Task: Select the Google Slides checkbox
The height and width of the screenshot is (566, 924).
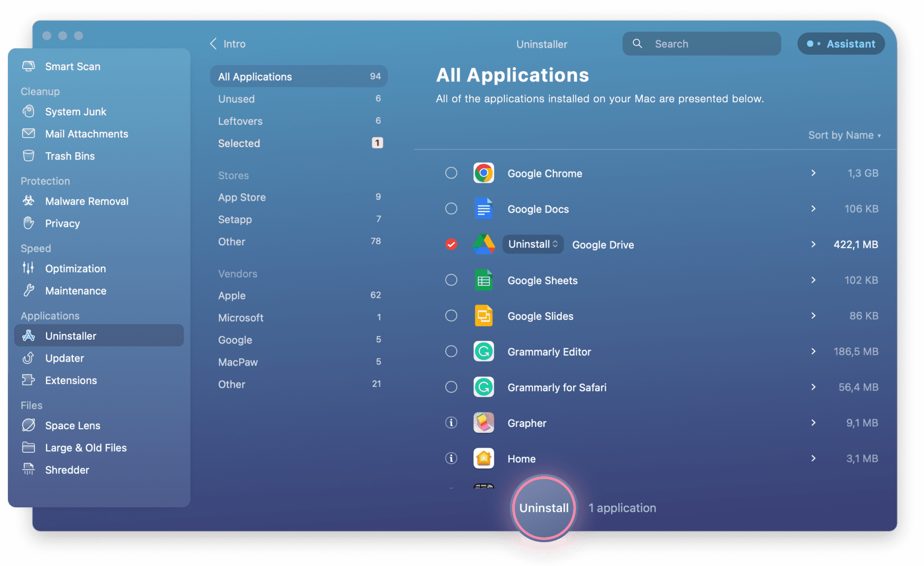Action: point(451,316)
